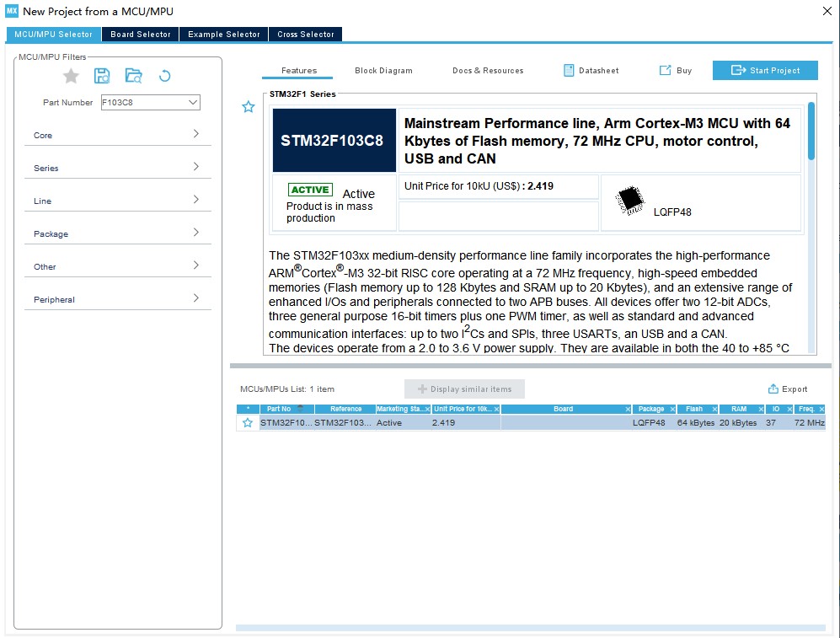Viewport: 840px width, 638px height.
Task: Click the vertical scrollbar of the features pane
Action: click(811, 131)
